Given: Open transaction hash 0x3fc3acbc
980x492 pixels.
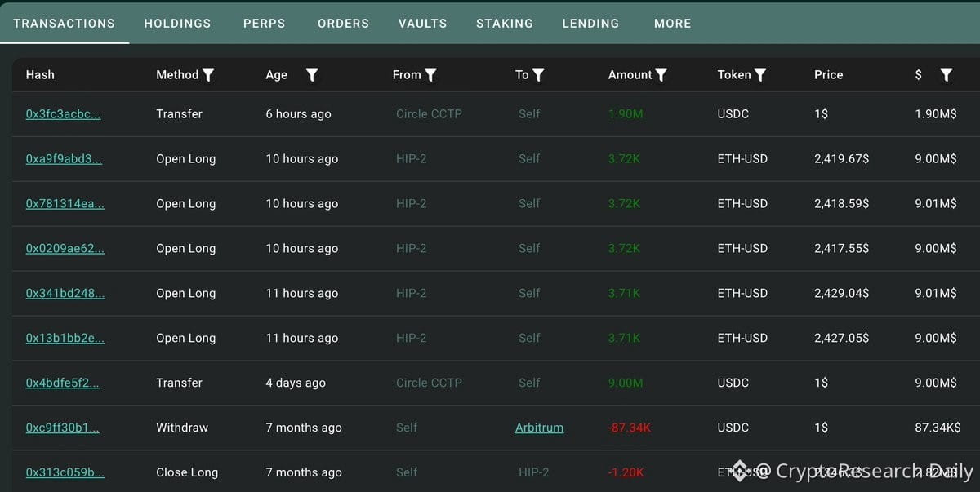Looking at the screenshot, I should 64,114.
